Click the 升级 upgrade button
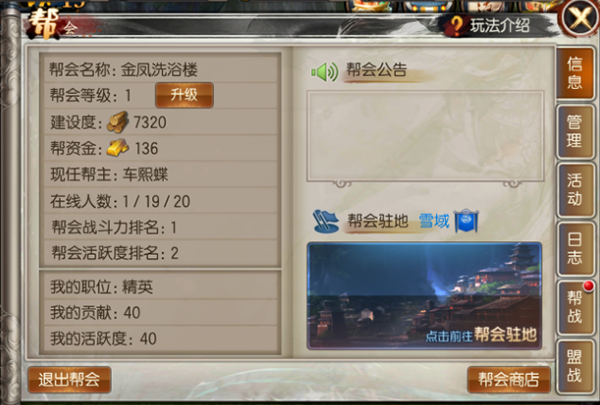 click(184, 95)
